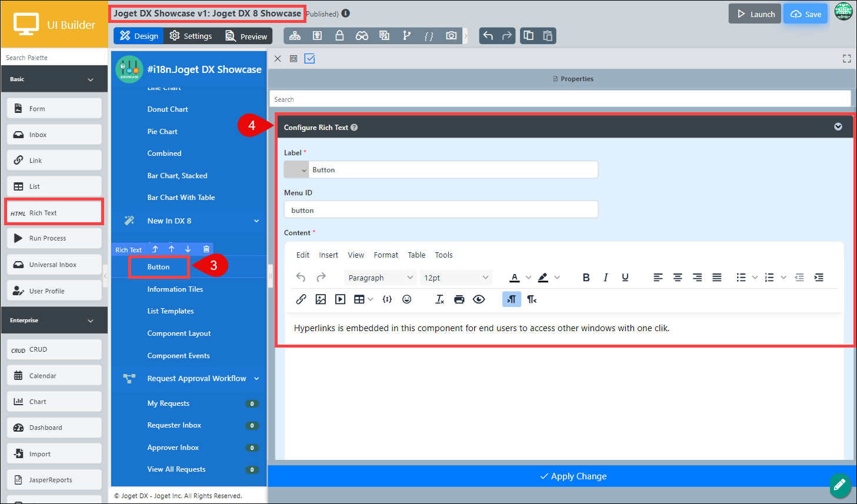
Task: Save the UI with the Save button
Action: coord(805,14)
